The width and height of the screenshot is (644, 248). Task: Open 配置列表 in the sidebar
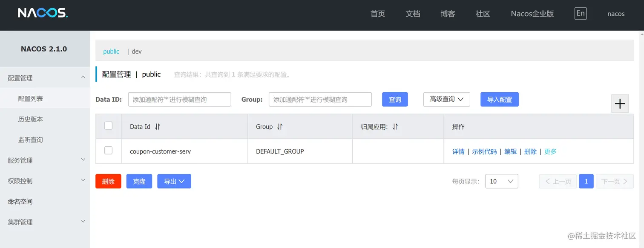(45, 98)
